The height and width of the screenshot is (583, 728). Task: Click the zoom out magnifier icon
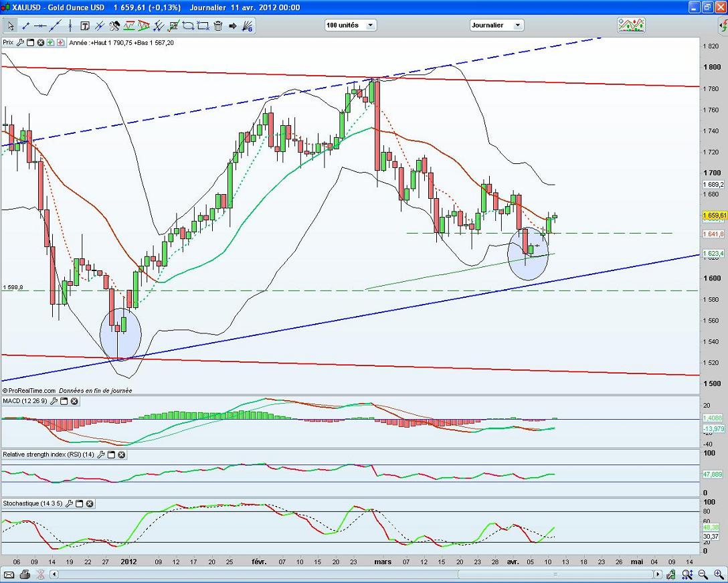pyautogui.click(x=703, y=575)
